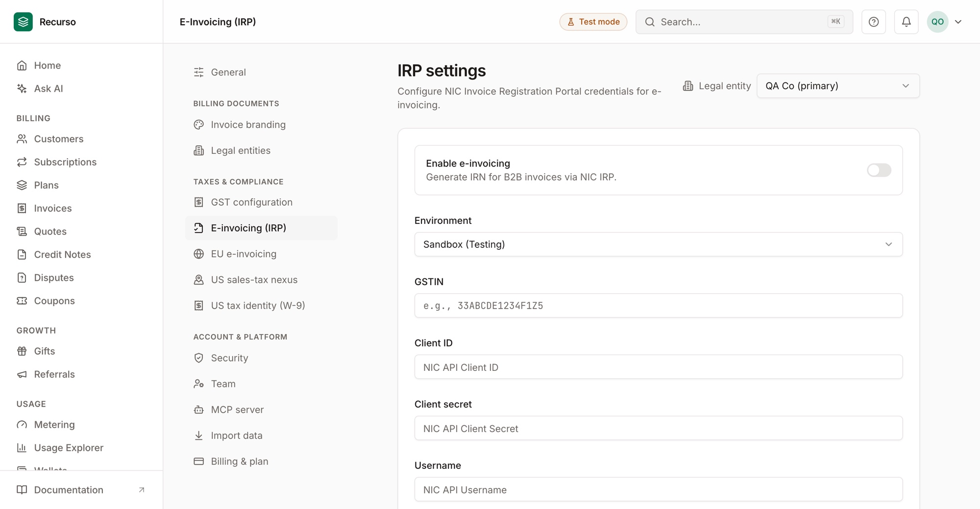
Task: Expand the account menu chevron
Action: pyautogui.click(x=958, y=22)
